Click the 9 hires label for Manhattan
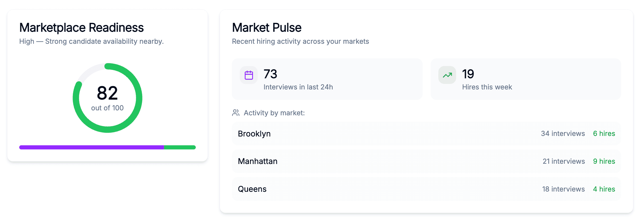 604,161
